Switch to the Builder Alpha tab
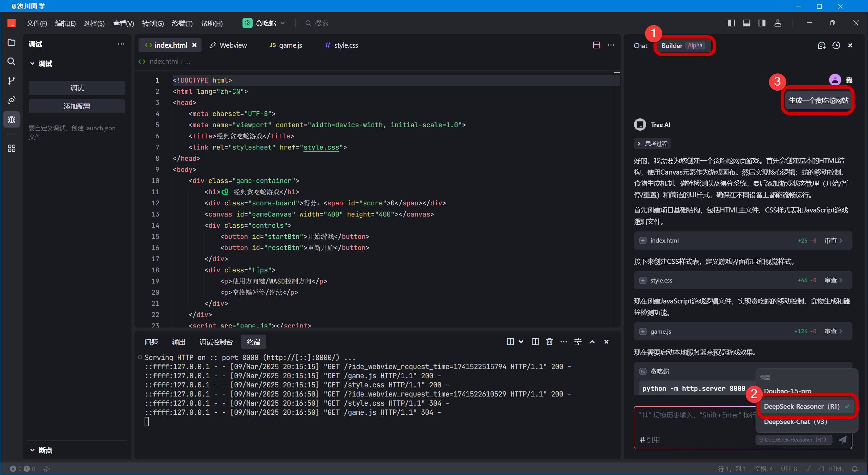Screen dimensions: 868x475 pos(683,46)
